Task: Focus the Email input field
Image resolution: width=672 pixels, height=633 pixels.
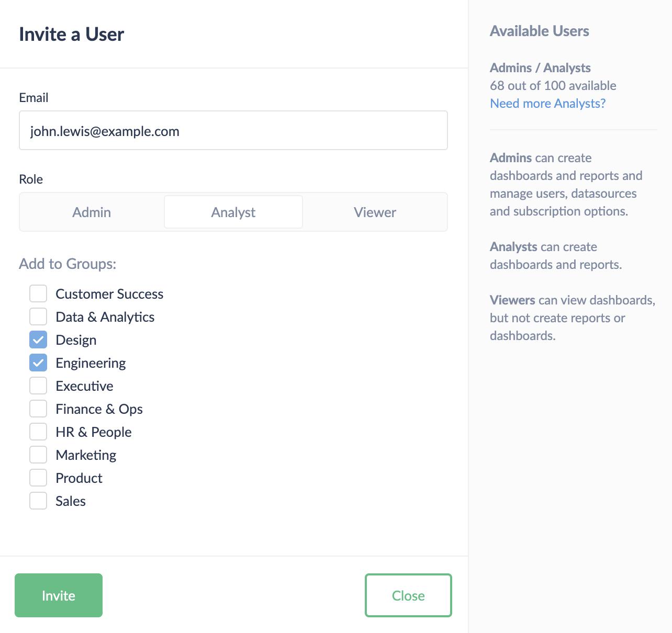Action: pyautogui.click(x=233, y=131)
